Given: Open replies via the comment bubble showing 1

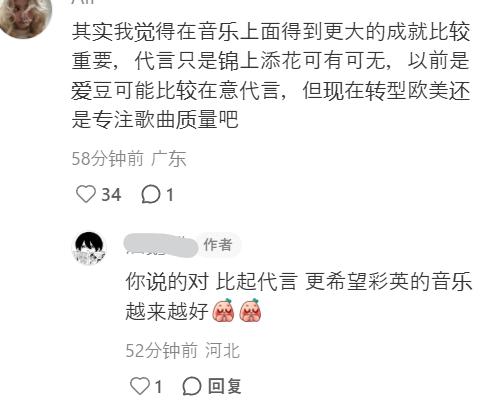Looking at the screenshot, I should (x=151, y=195).
